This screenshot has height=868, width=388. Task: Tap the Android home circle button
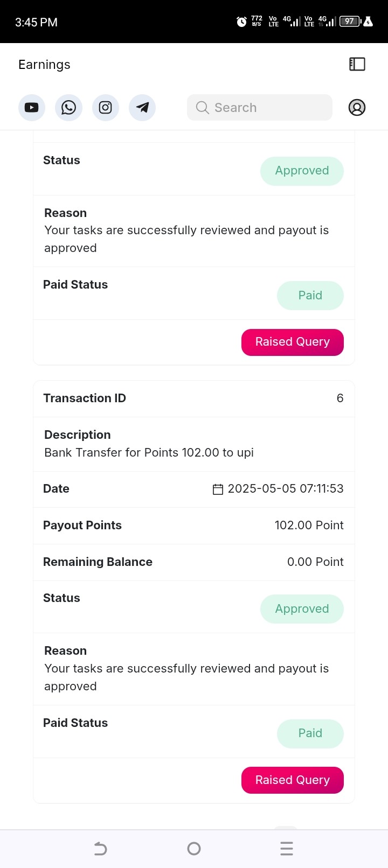(x=194, y=849)
